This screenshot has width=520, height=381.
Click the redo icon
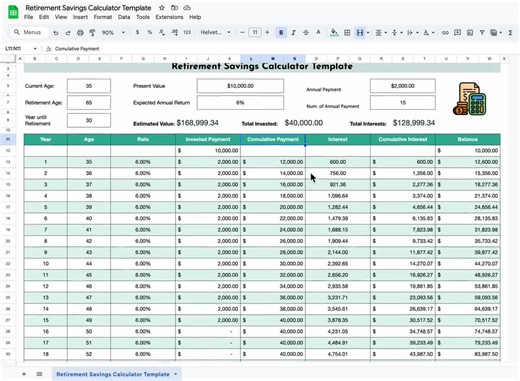[68, 33]
